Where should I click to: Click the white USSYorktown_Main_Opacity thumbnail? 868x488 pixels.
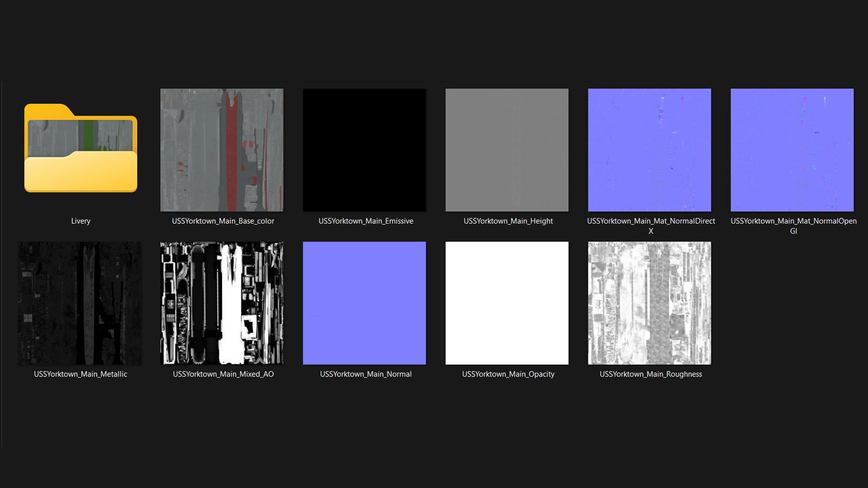point(507,303)
